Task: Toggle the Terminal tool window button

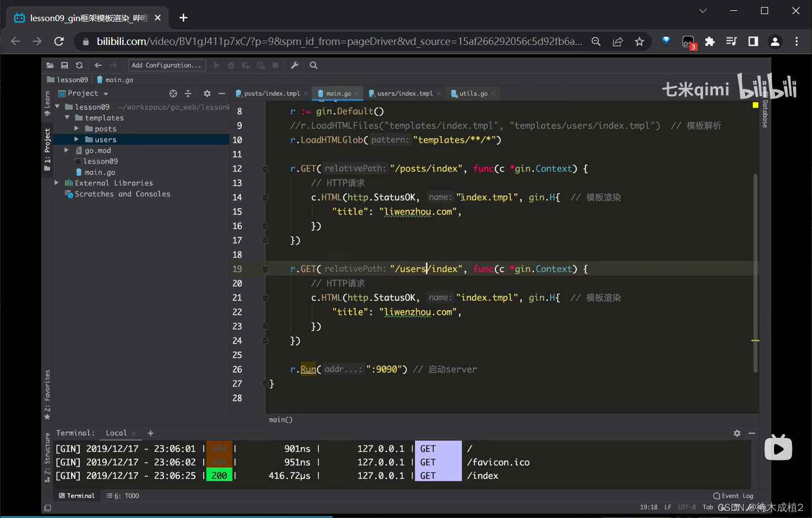Action: (x=76, y=496)
